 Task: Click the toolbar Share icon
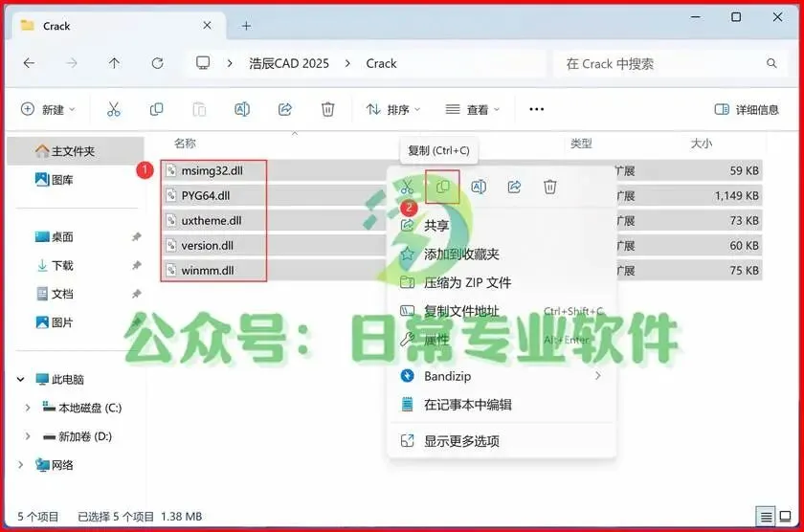(x=285, y=109)
